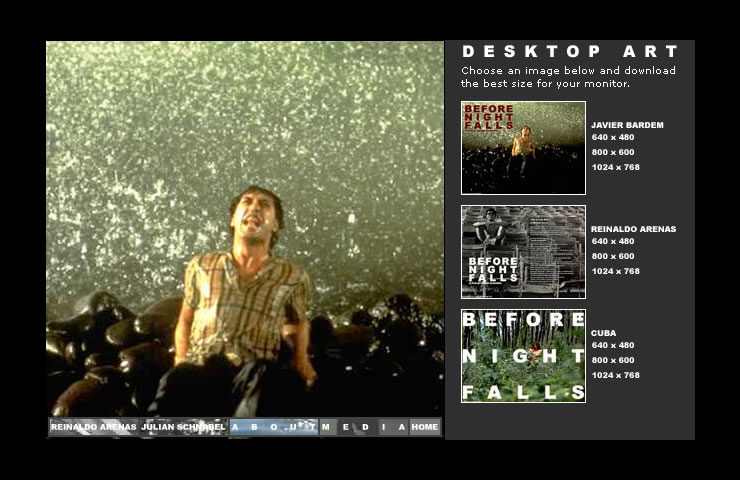Download Cuba wallpaper at 800 x 600
This screenshot has height=480, width=740.
click(613, 360)
